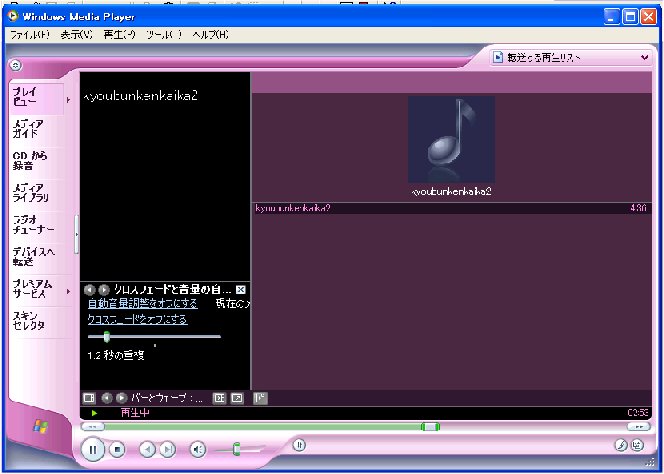Image resolution: width=664 pixels, height=474 pixels.
Task: Click the Windows flag logo
Action: (40, 426)
